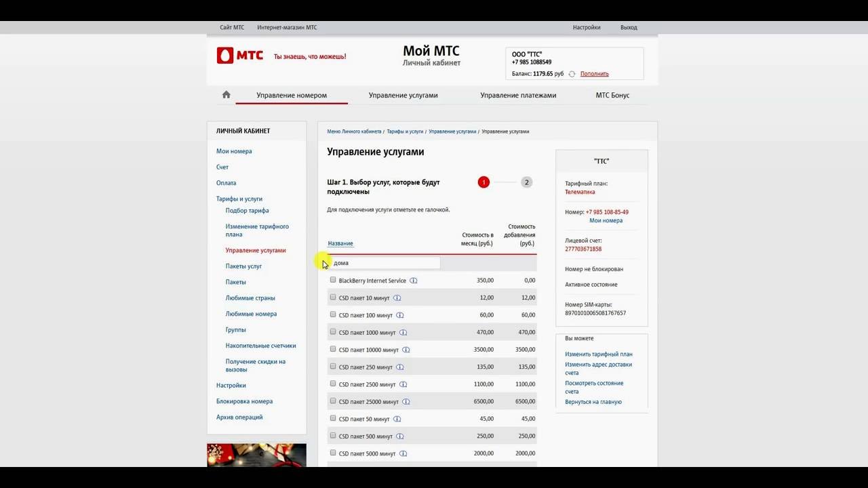Open info for CSD пакет 2500 минут
Image resolution: width=868 pixels, height=488 pixels.
[403, 384]
